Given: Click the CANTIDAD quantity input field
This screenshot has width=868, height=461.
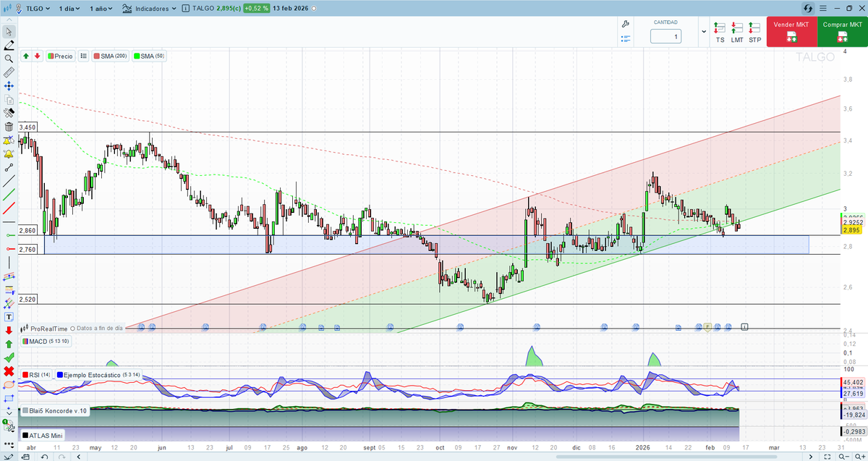Looking at the screenshot, I should 665,36.
